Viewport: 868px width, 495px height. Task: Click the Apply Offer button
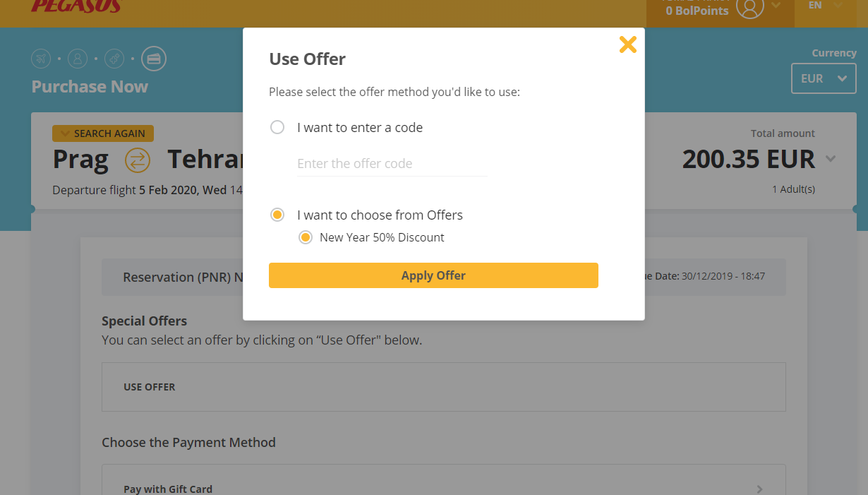pos(433,275)
